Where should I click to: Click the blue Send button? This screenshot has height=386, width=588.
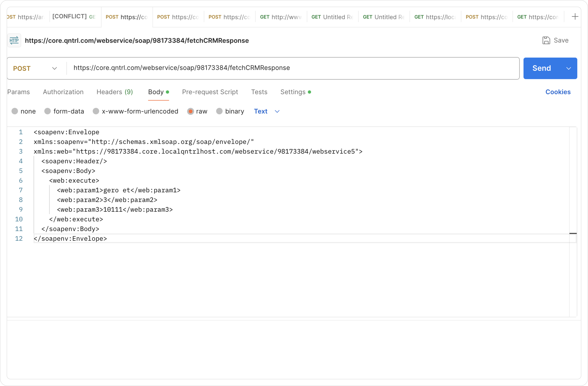pos(541,68)
